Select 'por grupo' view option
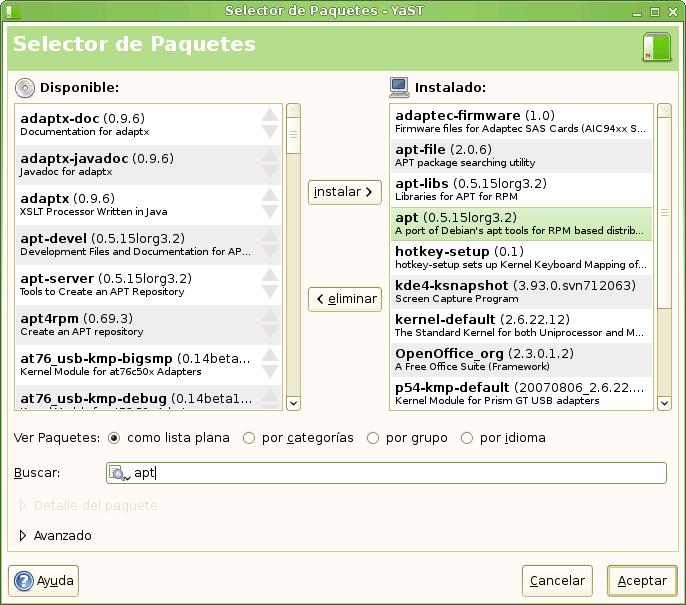 373,438
